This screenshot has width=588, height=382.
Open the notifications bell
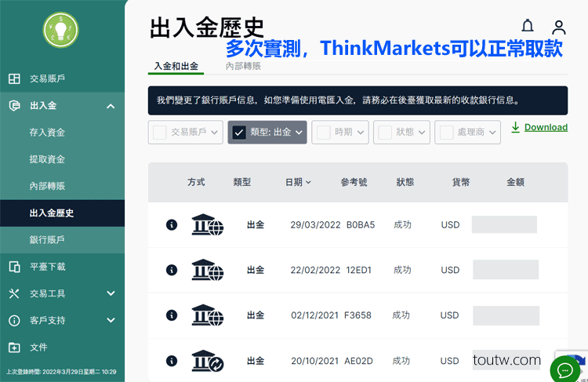click(x=528, y=26)
